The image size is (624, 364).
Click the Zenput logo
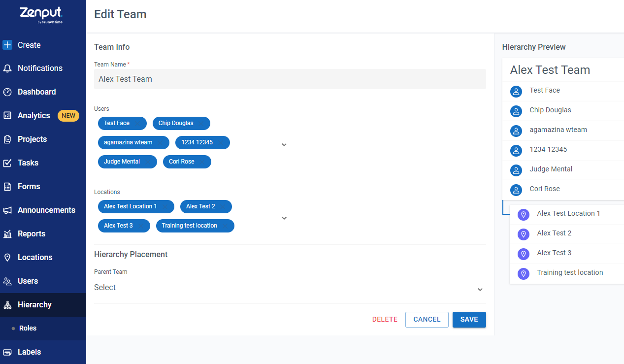coord(41,15)
